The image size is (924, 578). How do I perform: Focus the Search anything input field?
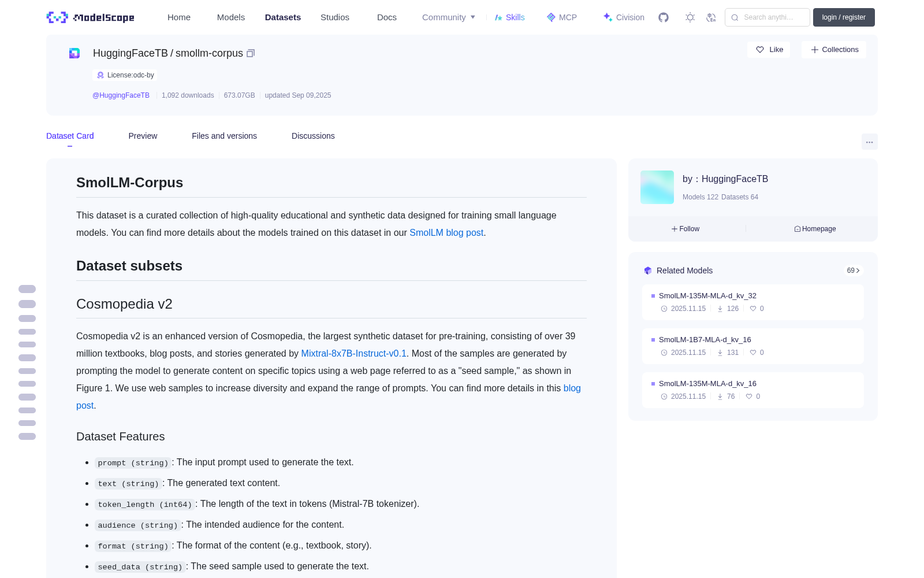coord(767,17)
